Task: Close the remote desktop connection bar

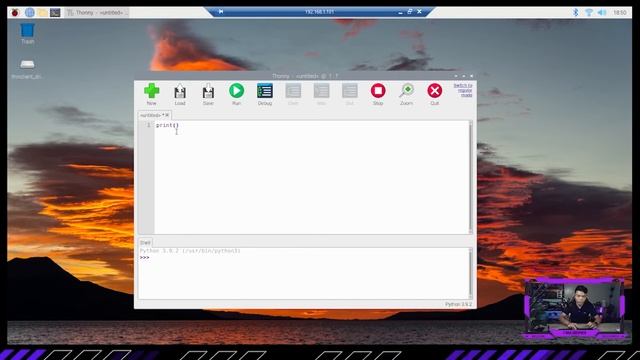Action: point(419,11)
